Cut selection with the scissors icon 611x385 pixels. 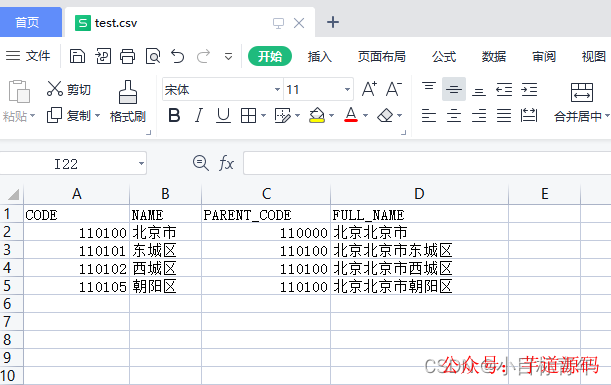click(x=55, y=89)
